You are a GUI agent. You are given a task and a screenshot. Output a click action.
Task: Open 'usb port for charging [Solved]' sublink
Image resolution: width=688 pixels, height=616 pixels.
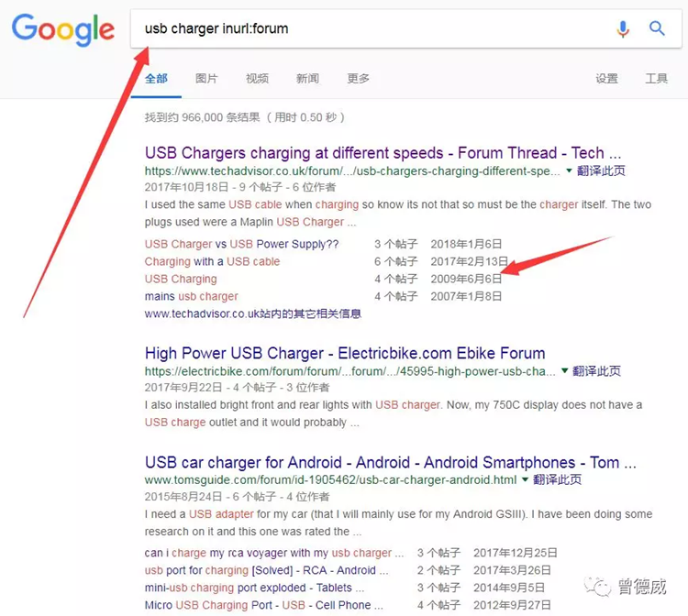[x=266, y=570]
